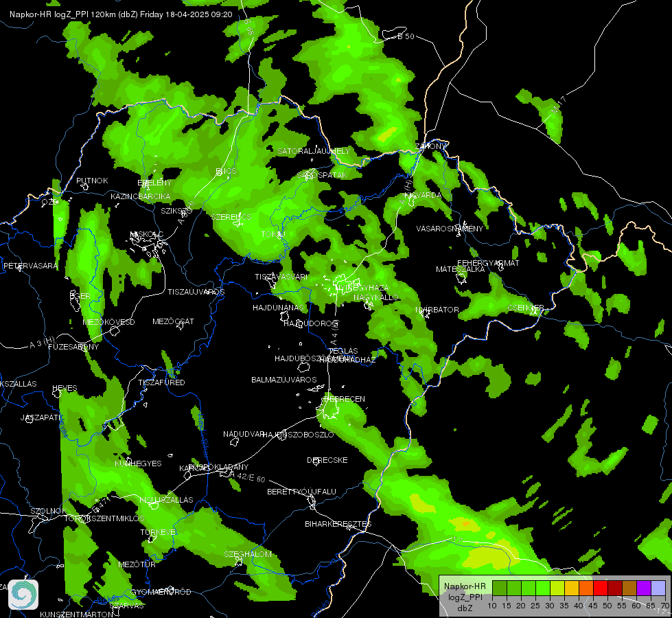Select the purple 60–65 dBZ legend swatch
This screenshot has width=672, height=618.
coord(644,588)
